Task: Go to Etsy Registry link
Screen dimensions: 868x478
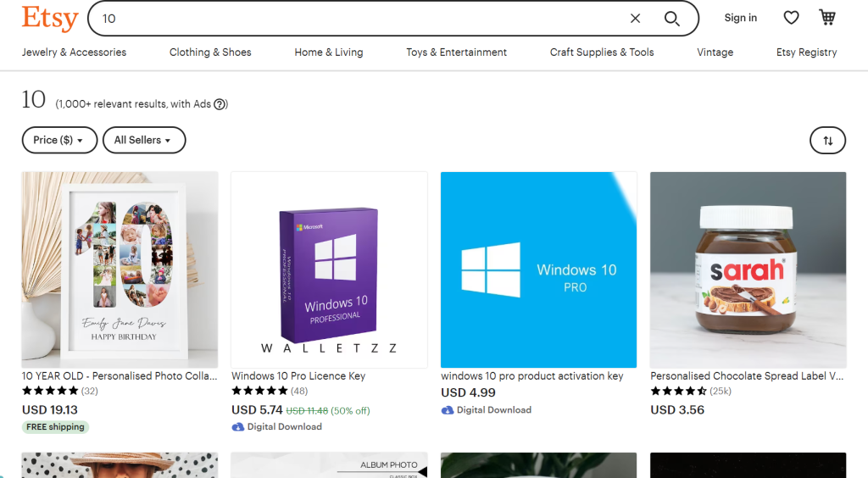Action: [806, 53]
